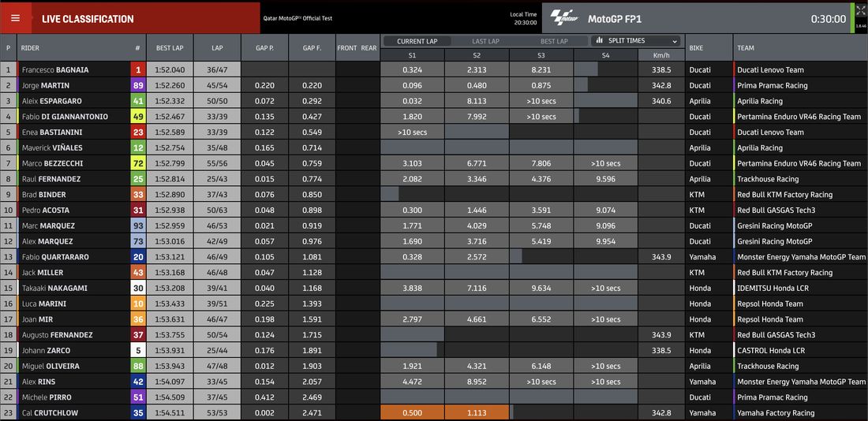Click Prima Pramac Racing in Martin's row
Image resolution: width=868 pixels, height=421 pixels.
[773, 85]
